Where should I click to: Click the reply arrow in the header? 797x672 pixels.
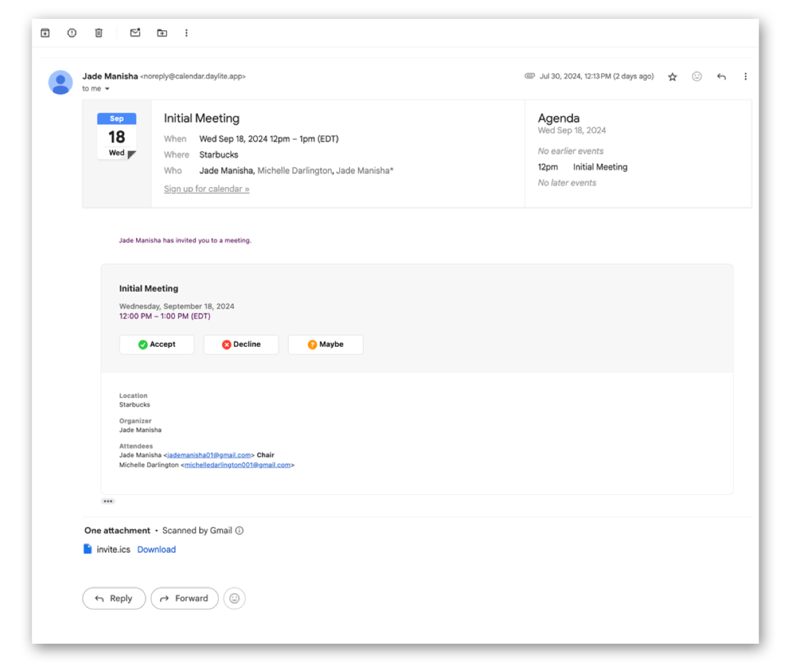pyautogui.click(x=721, y=77)
